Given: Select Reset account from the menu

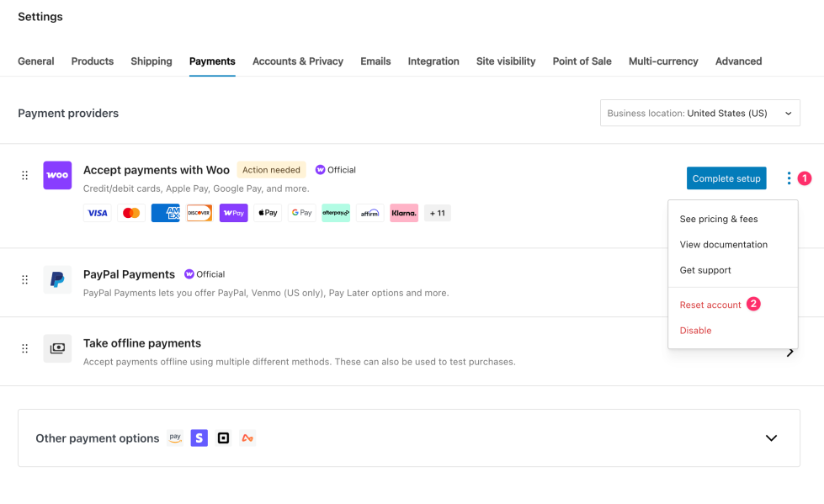Looking at the screenshot, I should [x=710, y=304].
